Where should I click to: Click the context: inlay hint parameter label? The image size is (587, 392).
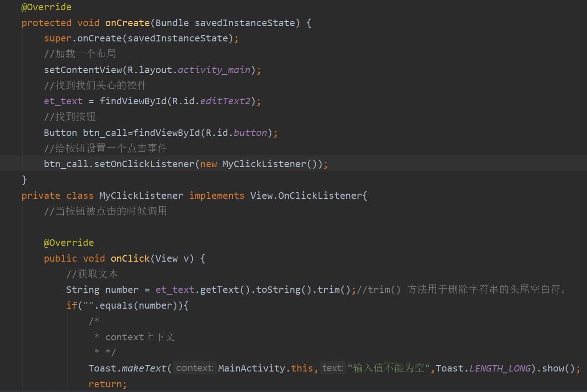point(194,368)
